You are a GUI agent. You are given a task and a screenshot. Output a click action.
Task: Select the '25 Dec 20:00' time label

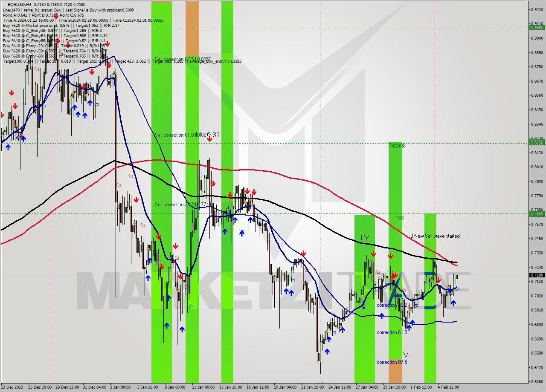[x=41, y=387]
